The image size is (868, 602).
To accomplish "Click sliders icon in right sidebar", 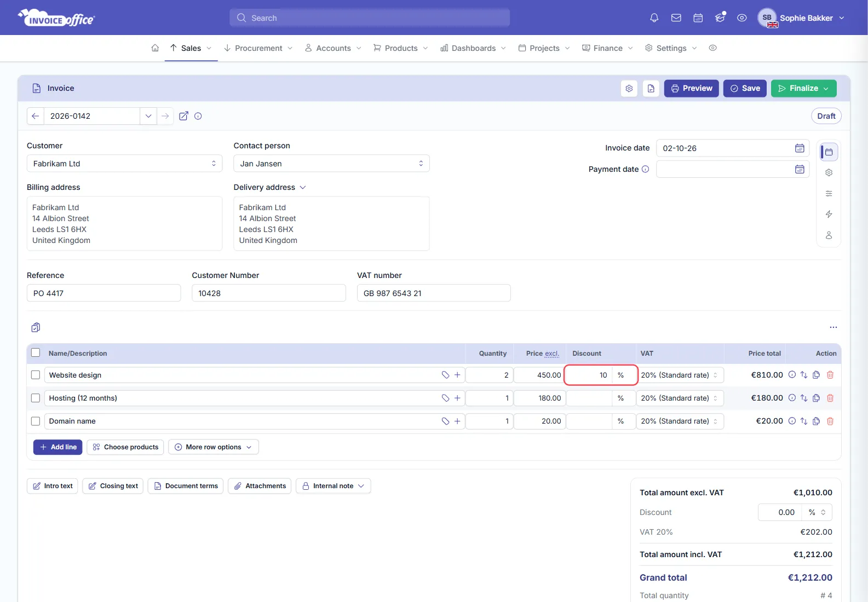I will pos(829,194).
